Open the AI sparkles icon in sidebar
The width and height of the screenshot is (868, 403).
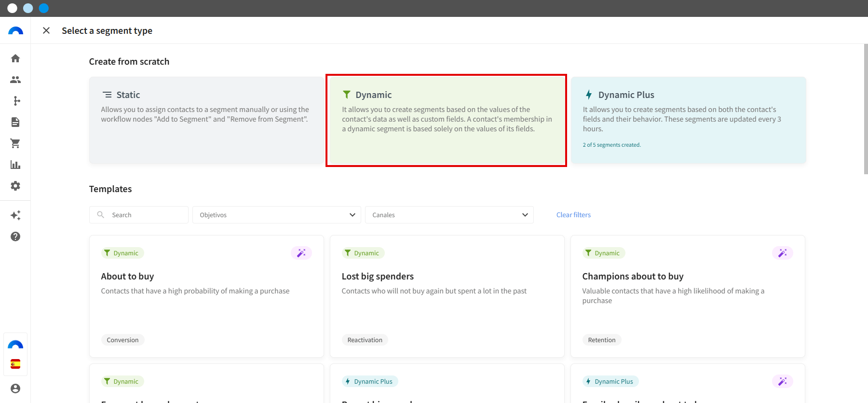click(15, 215)
